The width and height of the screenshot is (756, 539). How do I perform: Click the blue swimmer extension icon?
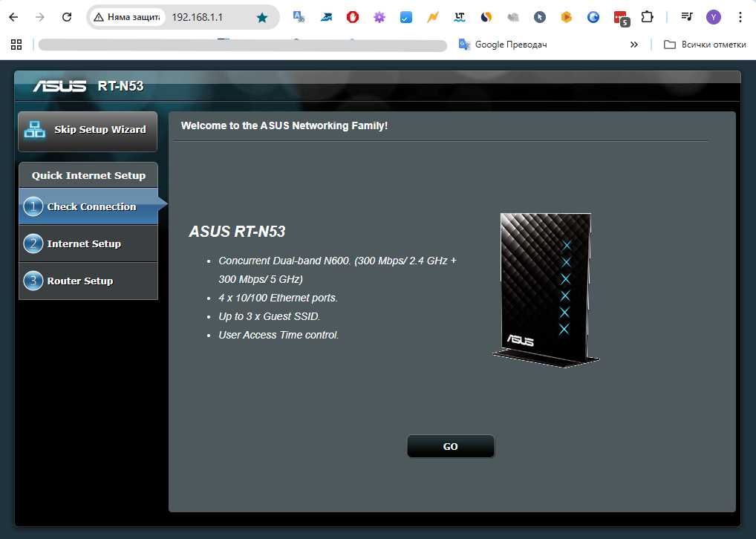[x=326, y=17]
